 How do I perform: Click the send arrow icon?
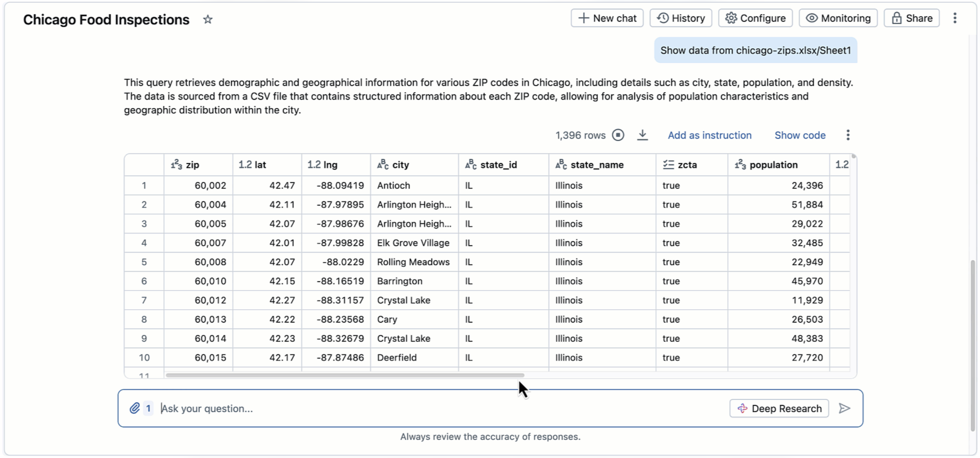point(844,408)
